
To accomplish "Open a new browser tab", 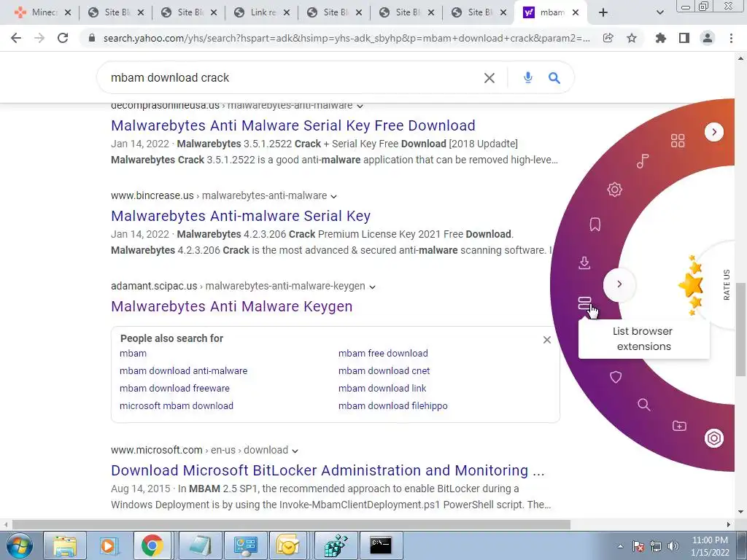I will 603,12.
